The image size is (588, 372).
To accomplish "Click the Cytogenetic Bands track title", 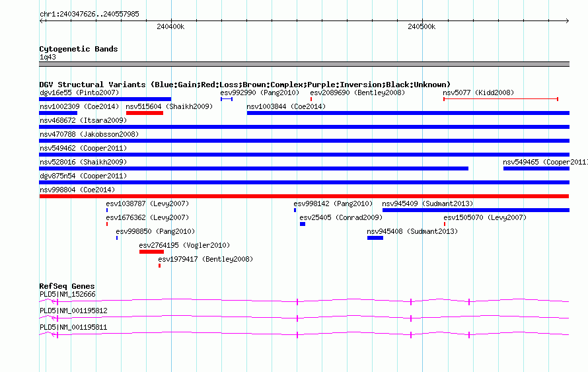I will (79, 49).
